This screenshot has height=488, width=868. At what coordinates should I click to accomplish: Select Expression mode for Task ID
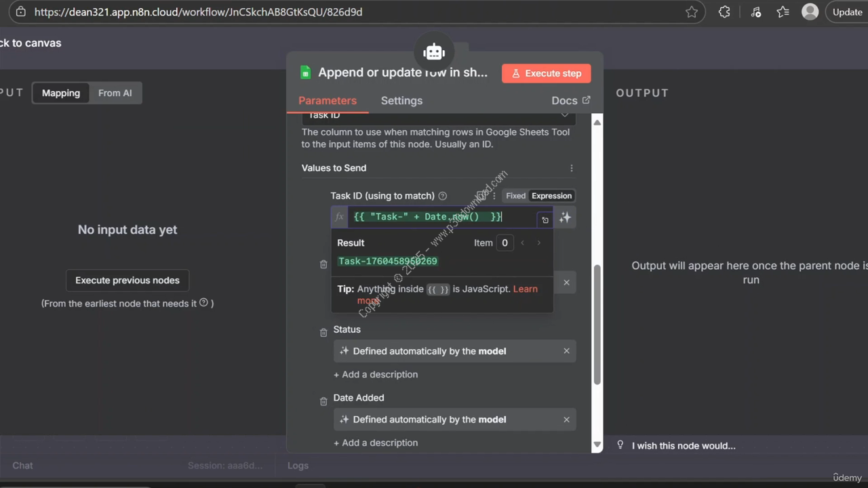click(x=551, y=196)
